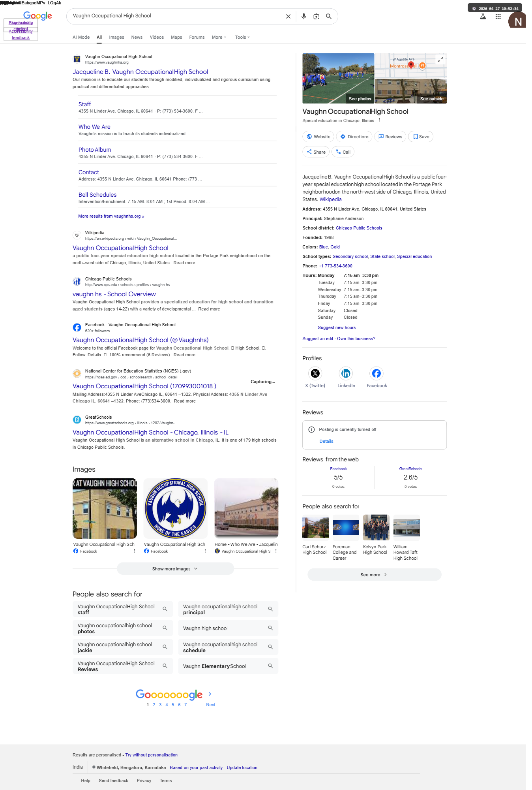The image size is (532, 790).
Task: Open 'More results from vaughnhs.org' link
Action: 111,216
